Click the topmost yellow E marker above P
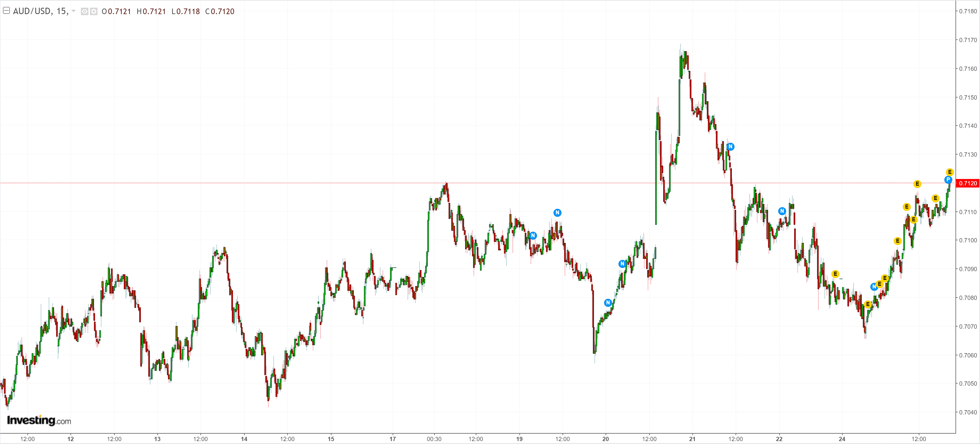Viewport: 980px width, 444px height. point(950,172)
